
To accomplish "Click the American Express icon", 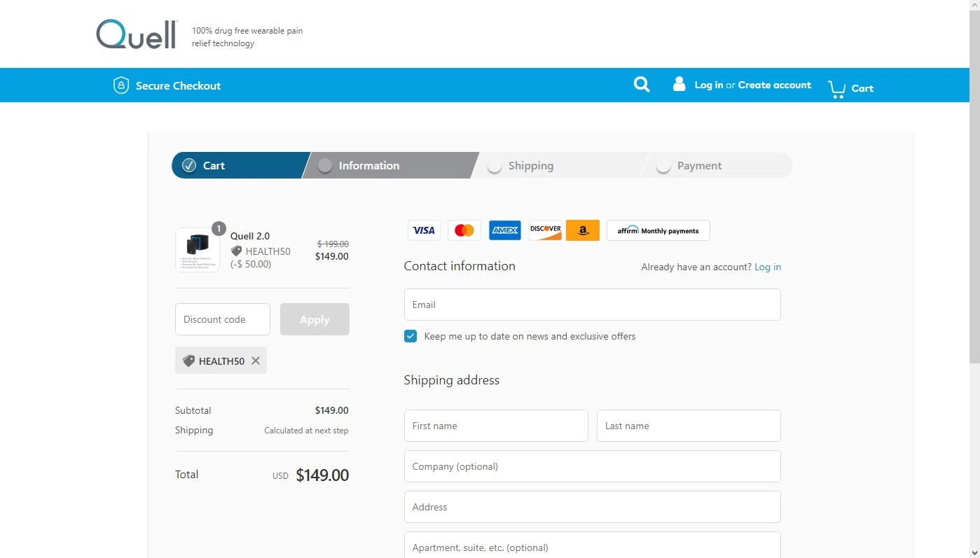I will [x=504, y=230].
